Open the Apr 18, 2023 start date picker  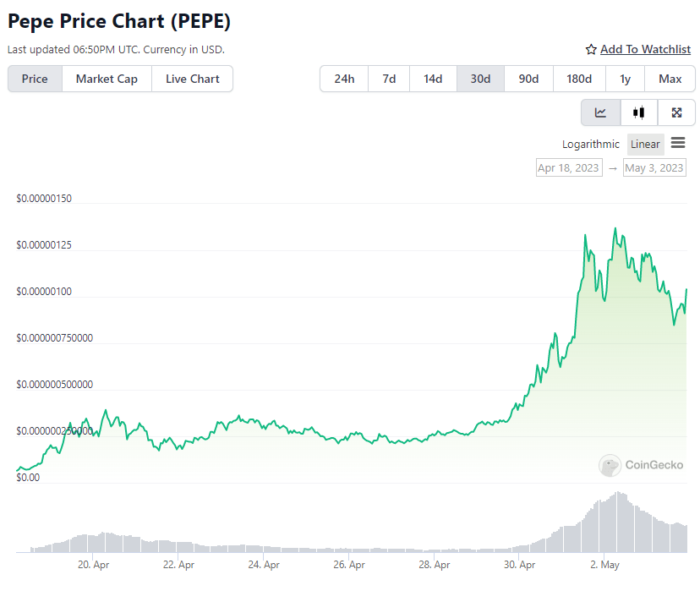pos(569,168)
